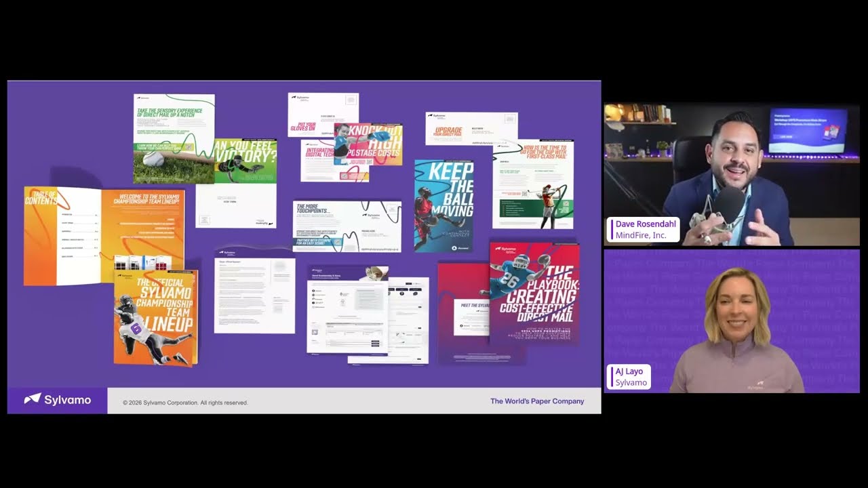The height and width of the screenshot is (488, 868).
Task: Open "The Playbook: Creating Cost-Effective Direct Mail" cover
Action: pyautogui.click(x=534, y=293)
